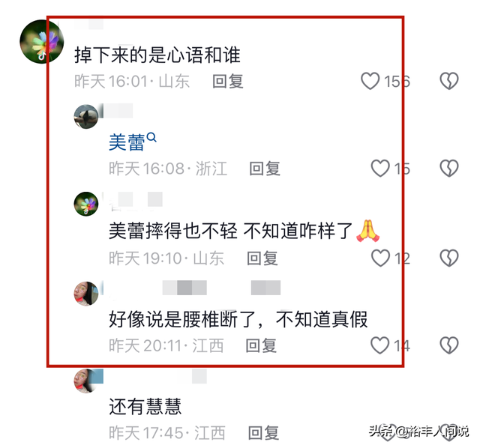Open girl avatar on 还有慧慧 comment
The image size is (480, 448).
86,381
